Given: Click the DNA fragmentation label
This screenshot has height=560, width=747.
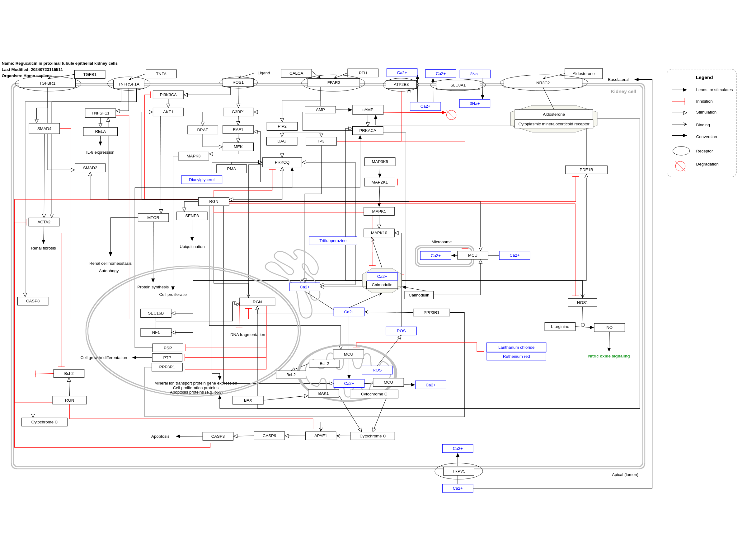Looking at the screenshot, I should click(x=248, y=335).
